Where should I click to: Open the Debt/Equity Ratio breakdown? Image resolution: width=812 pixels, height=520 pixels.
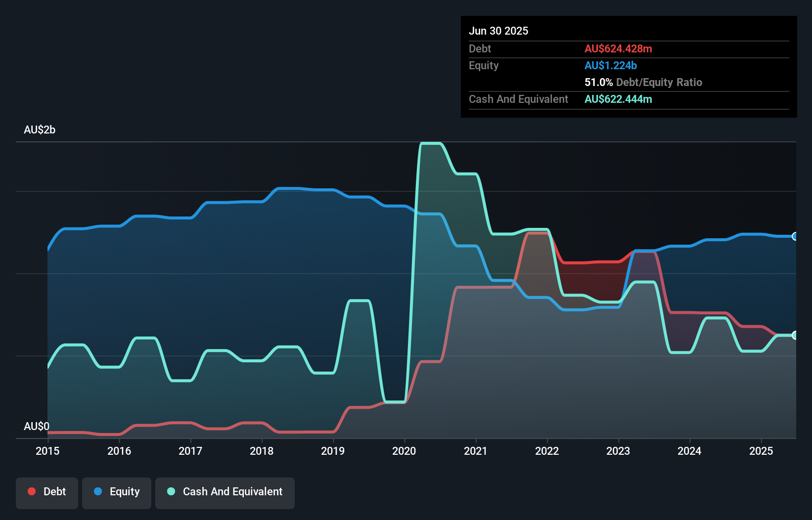point(643,82)
